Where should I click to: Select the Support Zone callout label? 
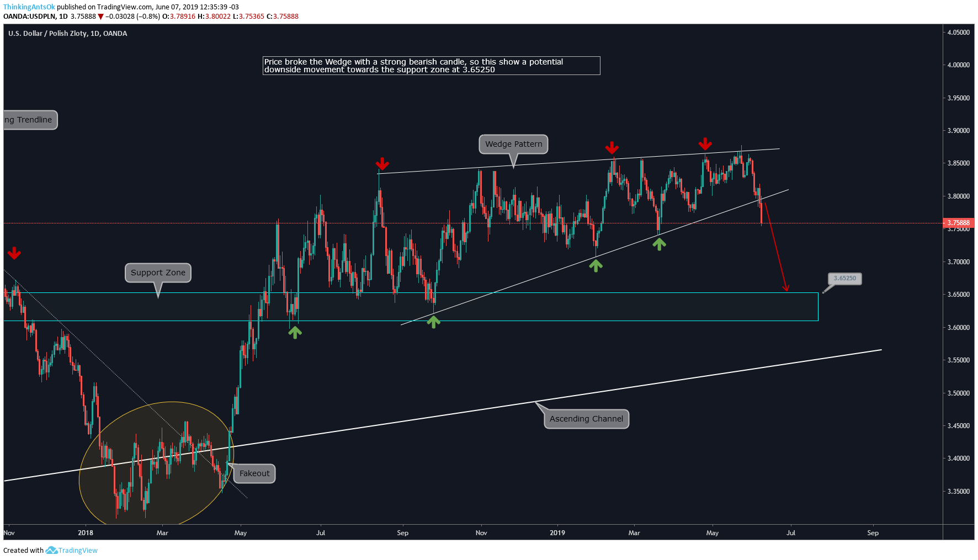tap(158, 273)
